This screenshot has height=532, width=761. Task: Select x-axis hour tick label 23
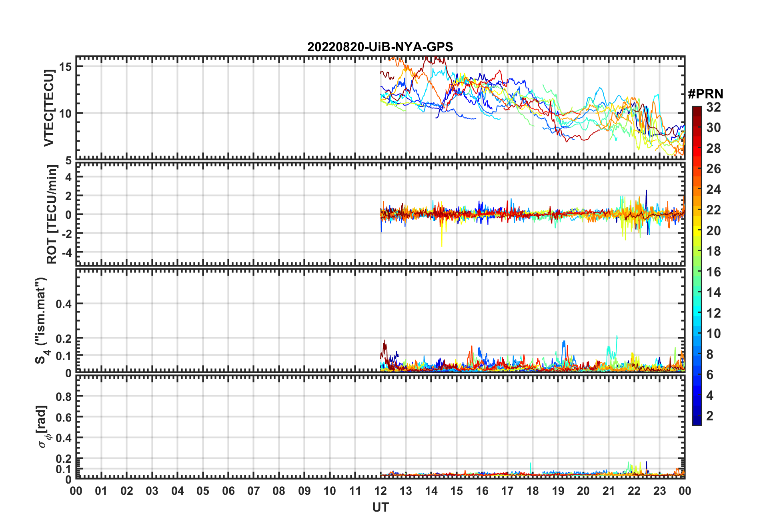coord(660,491)
